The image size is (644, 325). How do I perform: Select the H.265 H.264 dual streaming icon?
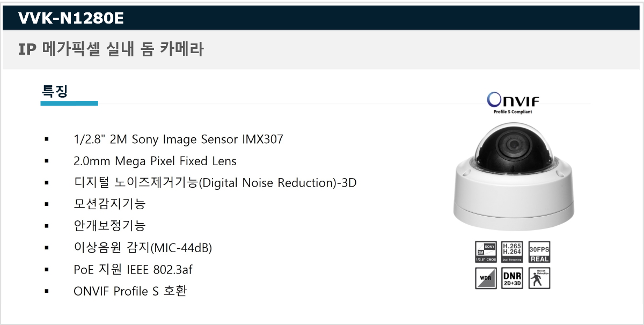pyautogui.click(x=513, y=252)
